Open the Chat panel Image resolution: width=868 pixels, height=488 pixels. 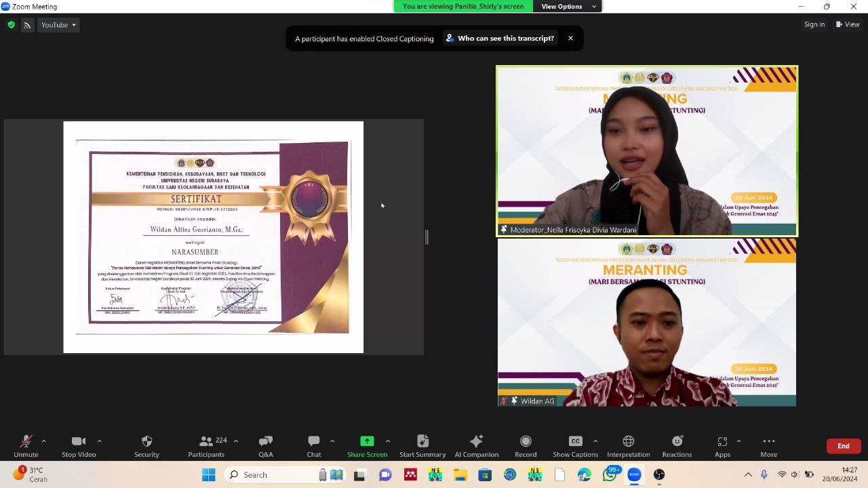[313, 445]
